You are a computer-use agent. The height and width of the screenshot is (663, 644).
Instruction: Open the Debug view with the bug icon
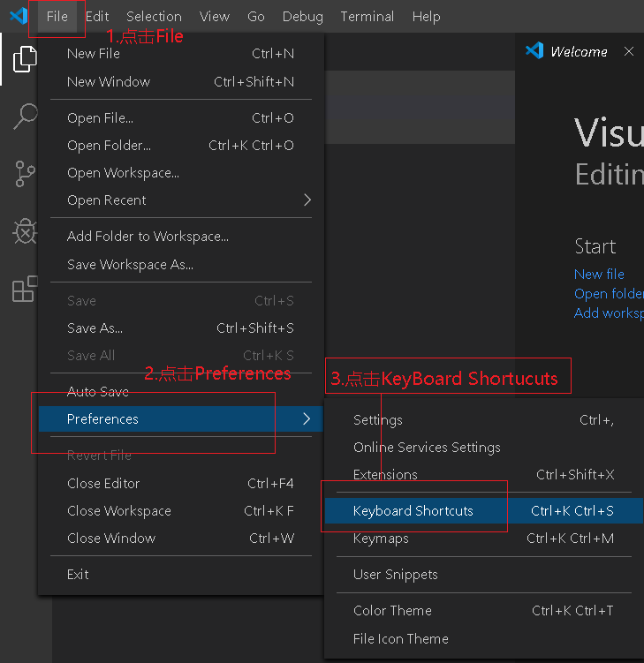point(25,231)
